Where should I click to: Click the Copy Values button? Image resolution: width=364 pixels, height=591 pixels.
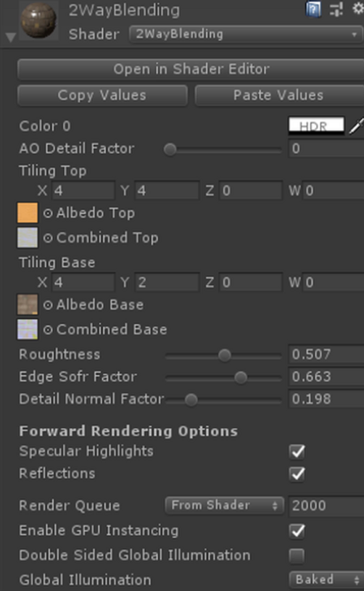click(102, 96)
